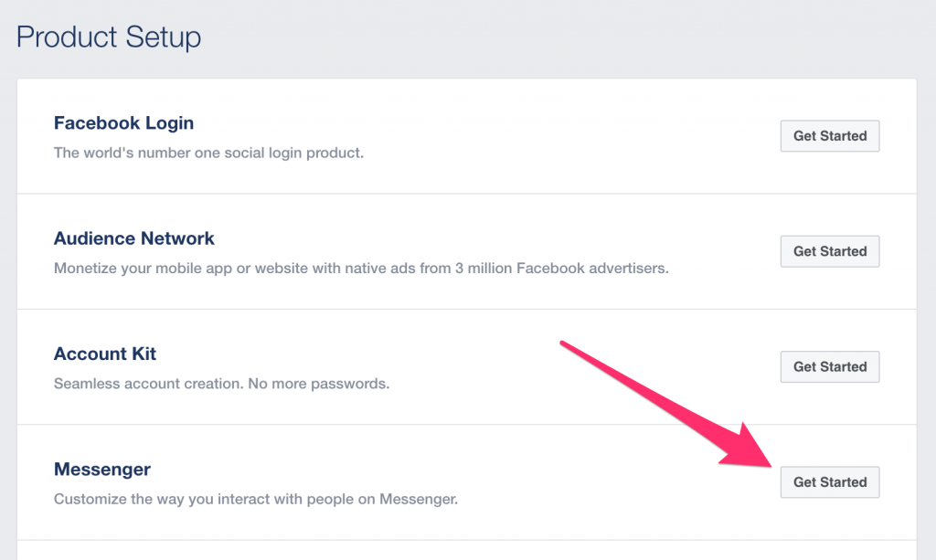
Task: Click the 'No more passwords.' sentence
Action: [319, 384]
